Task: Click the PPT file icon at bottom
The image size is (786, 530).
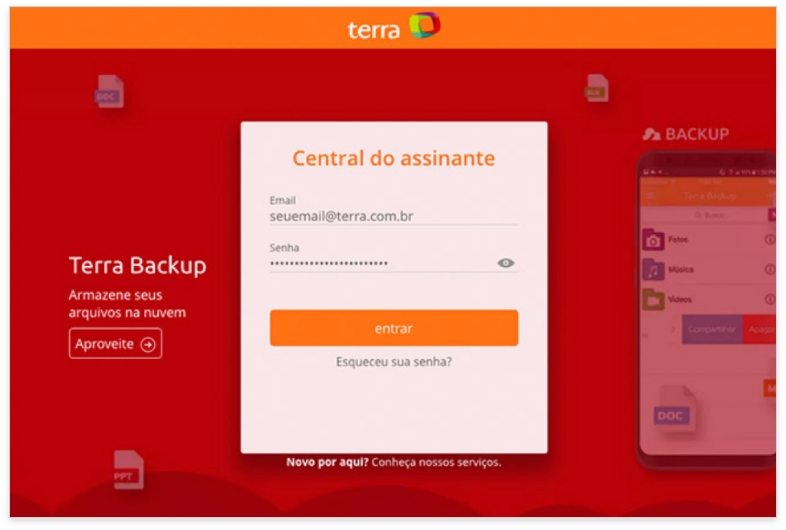Action: [128, 470]
